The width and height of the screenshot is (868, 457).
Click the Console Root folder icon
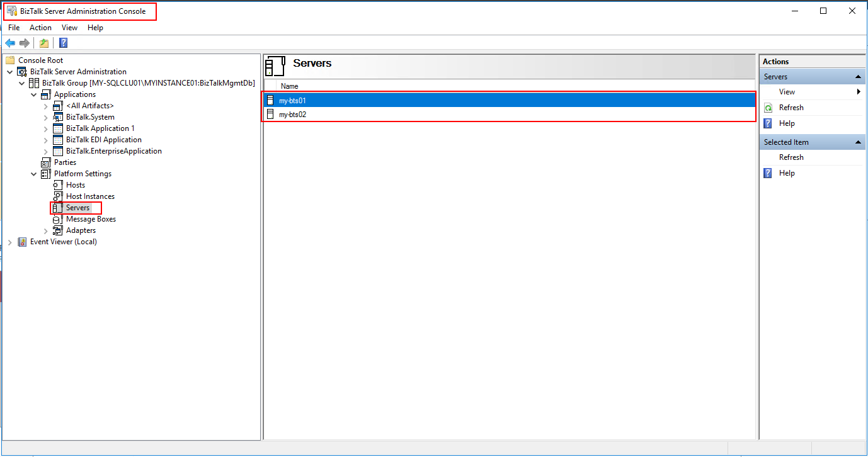[x=10, y=60]
